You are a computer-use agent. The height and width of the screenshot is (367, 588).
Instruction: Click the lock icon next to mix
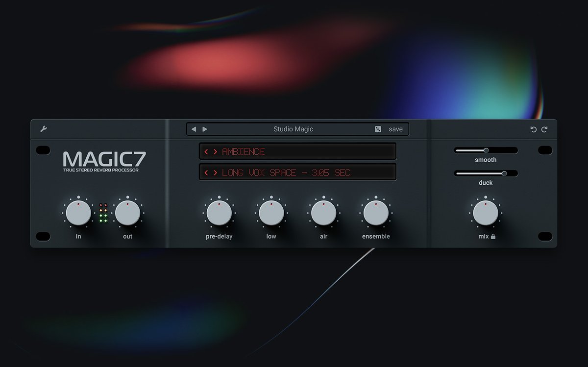click(x=492, y=236)
